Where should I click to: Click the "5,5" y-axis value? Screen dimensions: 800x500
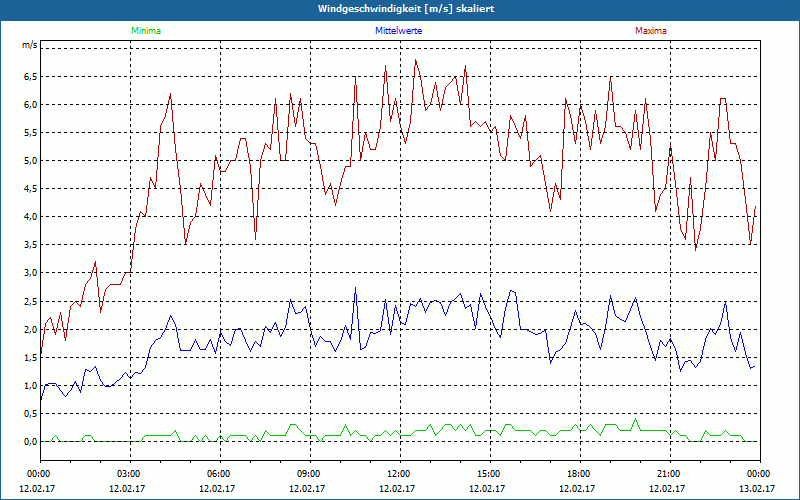(31, 133)
